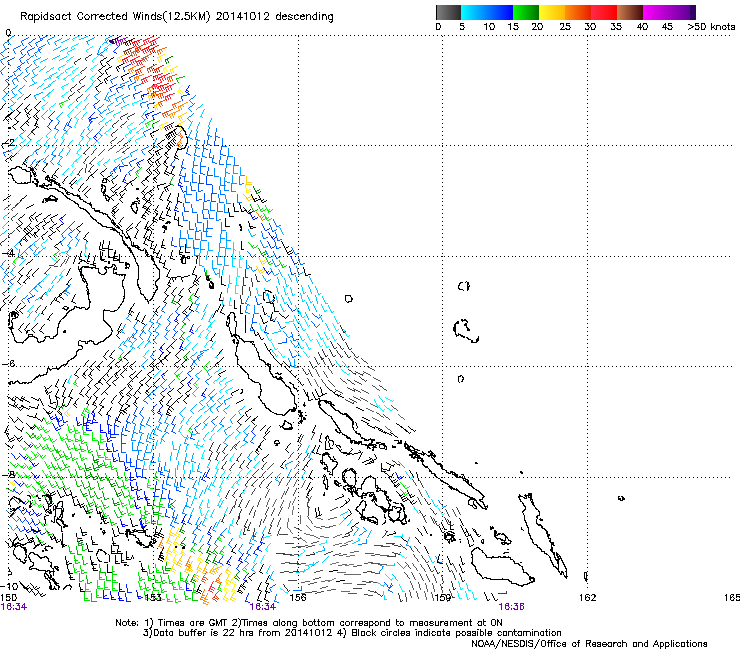Click the purple '16:36' swath time label
The image size is (740, 650).
(x=512, y=607)
